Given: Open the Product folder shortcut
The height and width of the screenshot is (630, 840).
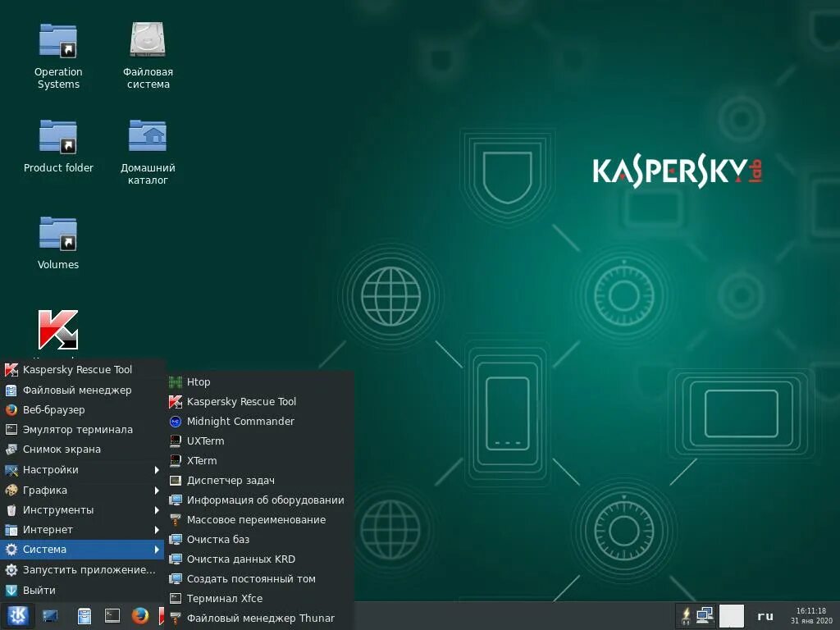Looking at the screenshot, I should point(58,147).
